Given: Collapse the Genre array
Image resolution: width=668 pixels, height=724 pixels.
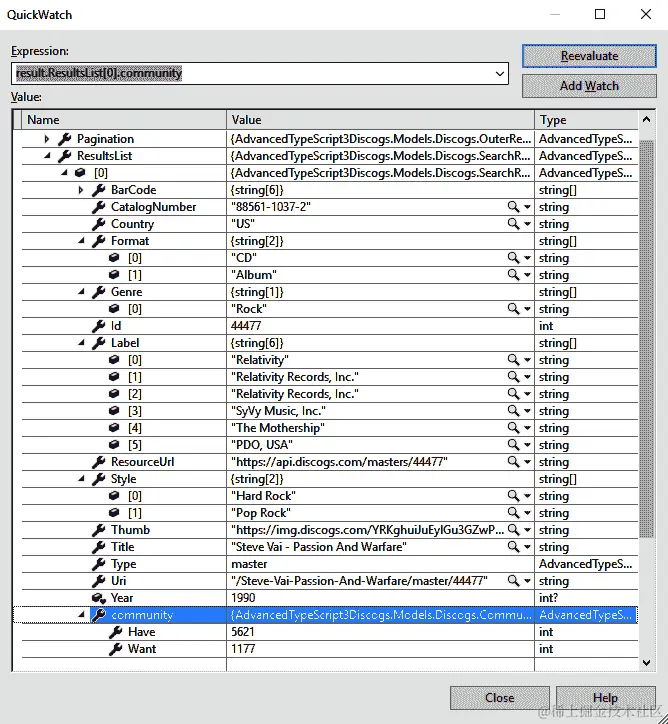Looking at the screenshot, I should click(81, 292).
